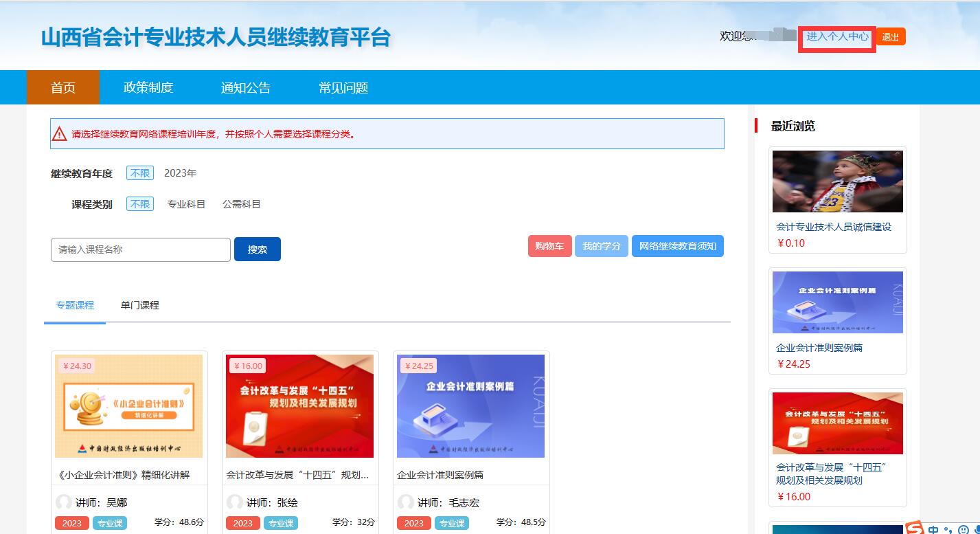
Task: Select 不限 for continuing education year
Action: click(140, 173)
